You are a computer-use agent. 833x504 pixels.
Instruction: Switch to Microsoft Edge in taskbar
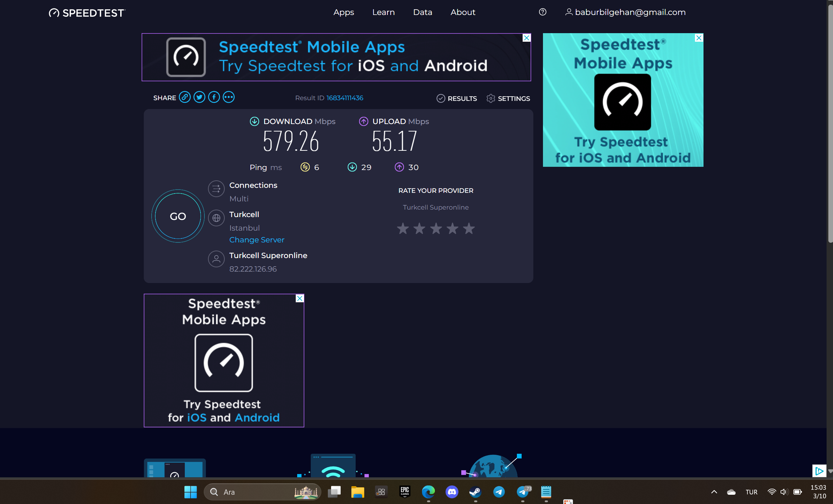(x=428, y=492)
